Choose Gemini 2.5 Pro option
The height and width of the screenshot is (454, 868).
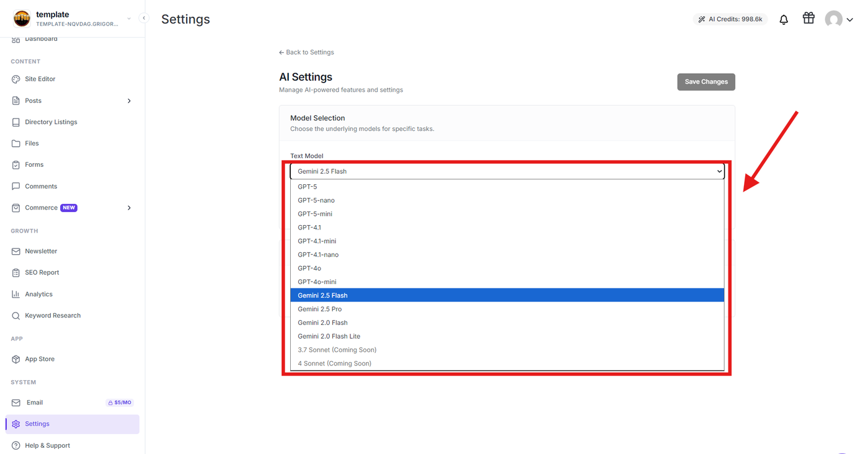(x=507, y=309)
